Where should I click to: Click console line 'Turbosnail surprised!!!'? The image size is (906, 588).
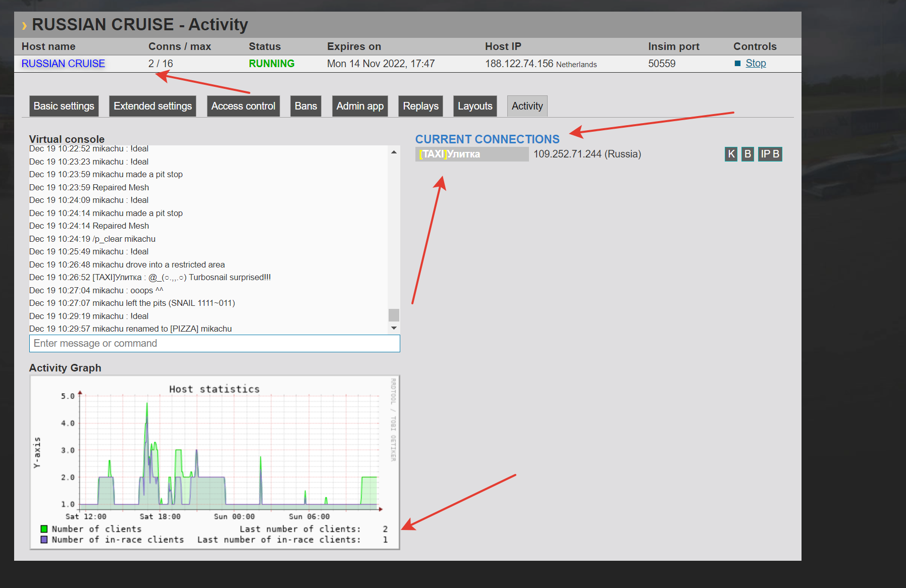tap(150, 278)
